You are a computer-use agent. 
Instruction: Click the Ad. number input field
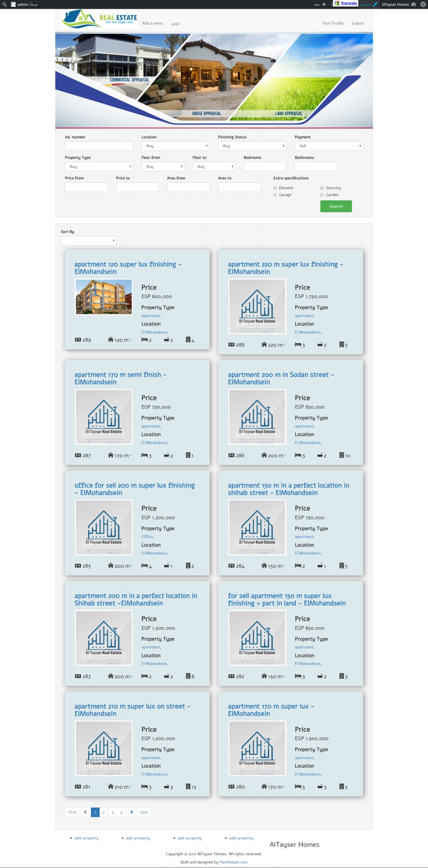(99, 146)
